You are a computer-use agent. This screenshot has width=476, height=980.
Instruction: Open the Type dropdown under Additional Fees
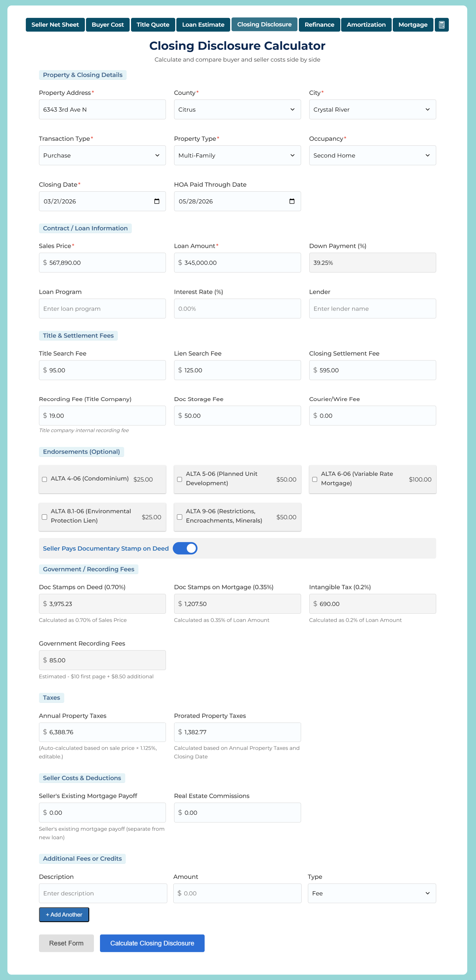371,893
